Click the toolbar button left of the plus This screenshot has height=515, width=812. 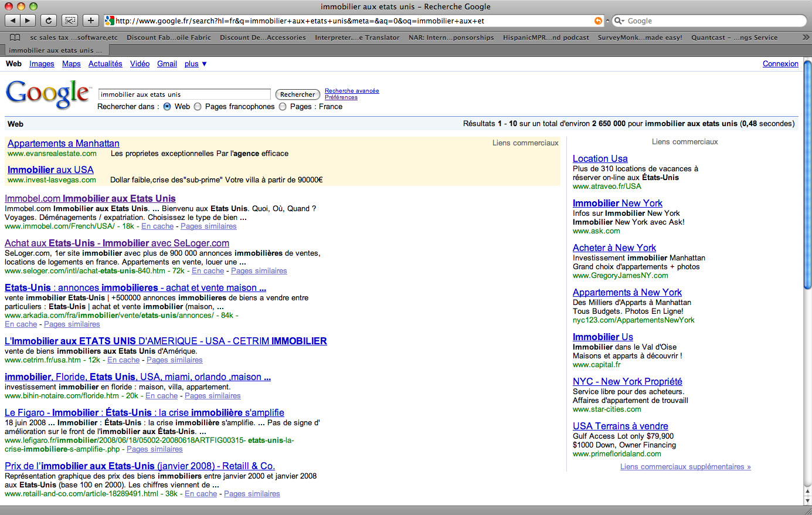coord(70,21)
